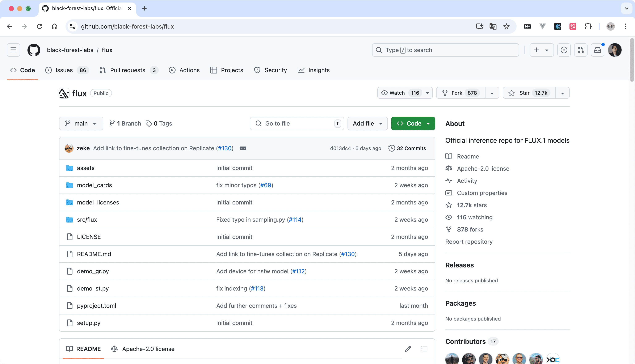Install app via the address bar screen icon

tap(479, 26)
